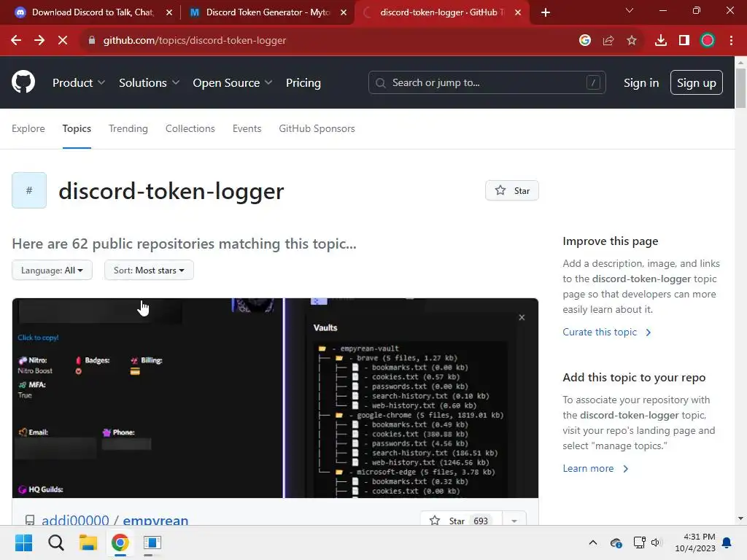Open Chrome downloads icon
The width and height of the screenshot is (747, 560).
[x=661, y=41]
